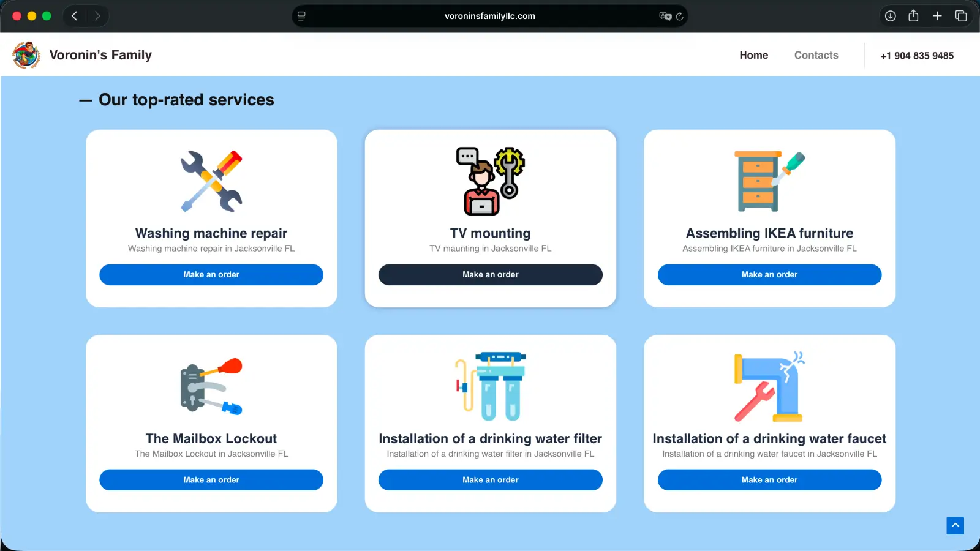This screenshot has height=551, width=980.
Task: Select the Washing machine repair heading
Action: (x=211, y=233)
